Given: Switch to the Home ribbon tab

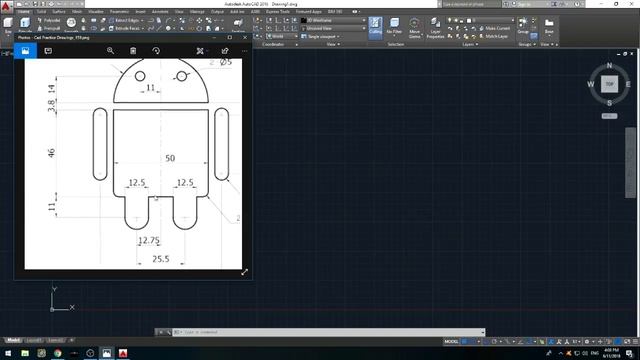Looking at the screenshot, I should 24,11.
